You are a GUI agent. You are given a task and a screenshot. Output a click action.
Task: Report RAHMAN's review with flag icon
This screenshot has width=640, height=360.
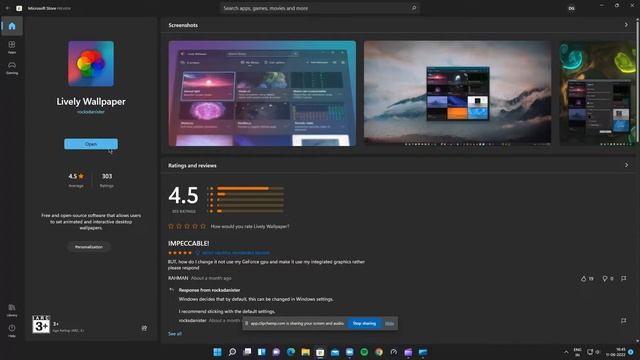(624, 278)
